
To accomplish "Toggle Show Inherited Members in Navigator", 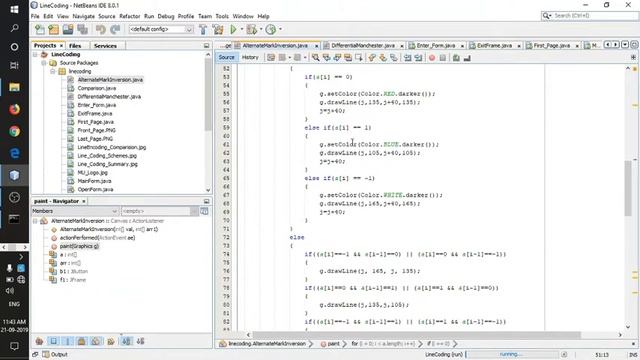I will click(39, 341).
